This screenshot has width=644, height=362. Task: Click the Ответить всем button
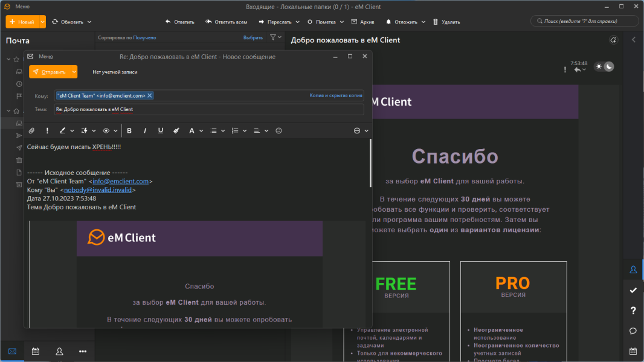227,22
